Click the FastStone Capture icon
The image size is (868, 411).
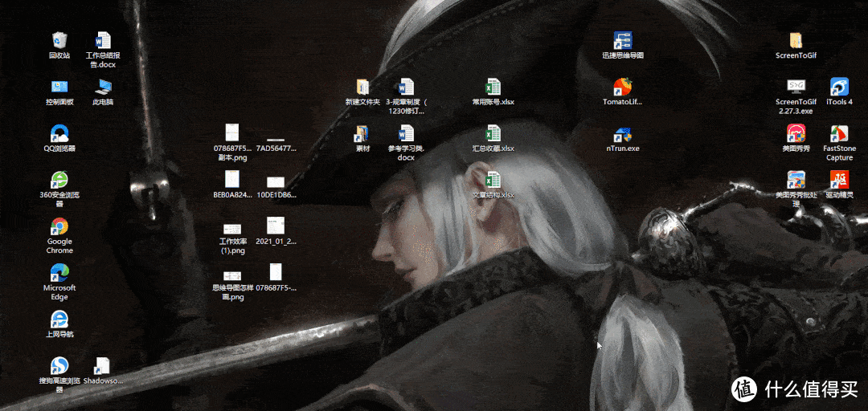(x=839, y=134)
